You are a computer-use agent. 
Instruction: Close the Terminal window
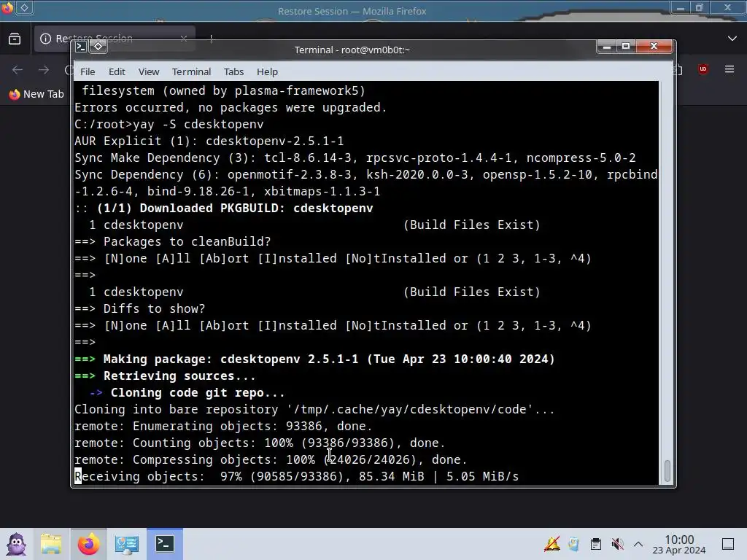654,46
